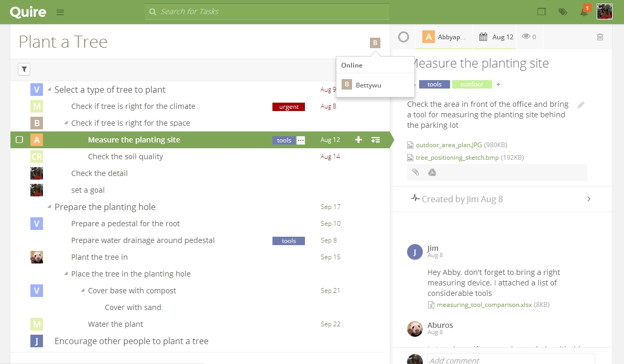The height and width of the screenshot is (364, 624).
Task: Click tools tag in detail panel
Action: pyautogui.click(x=434, y=84)
